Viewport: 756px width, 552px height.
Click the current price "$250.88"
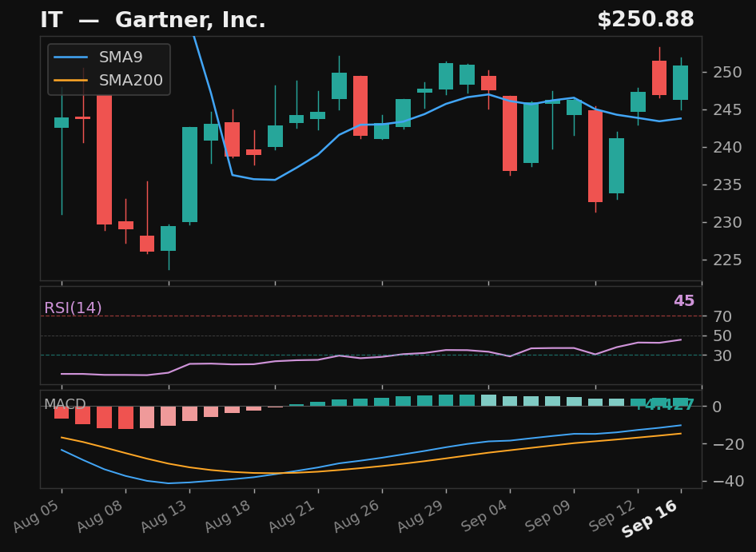(646, 20)
